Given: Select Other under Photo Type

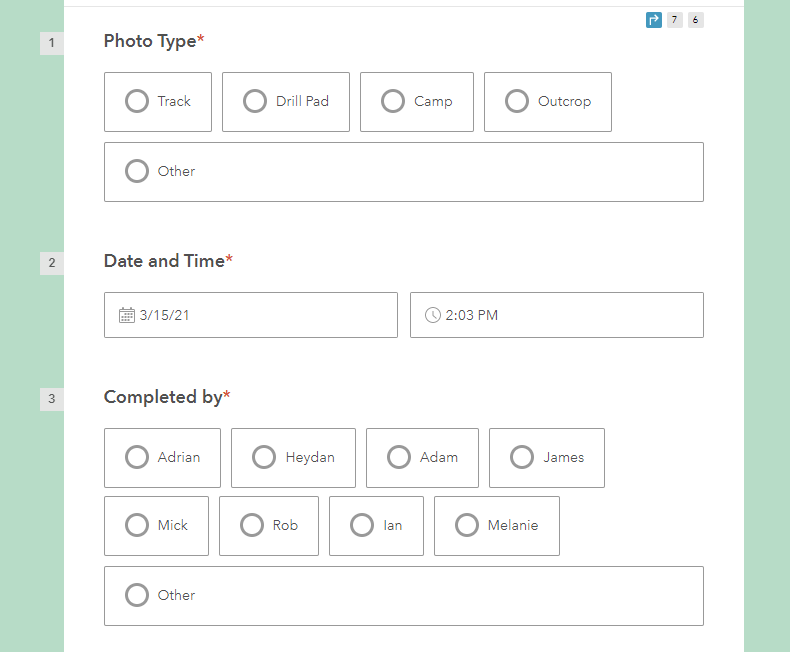Looking at the screenshot, I should (x=404, y=172).
